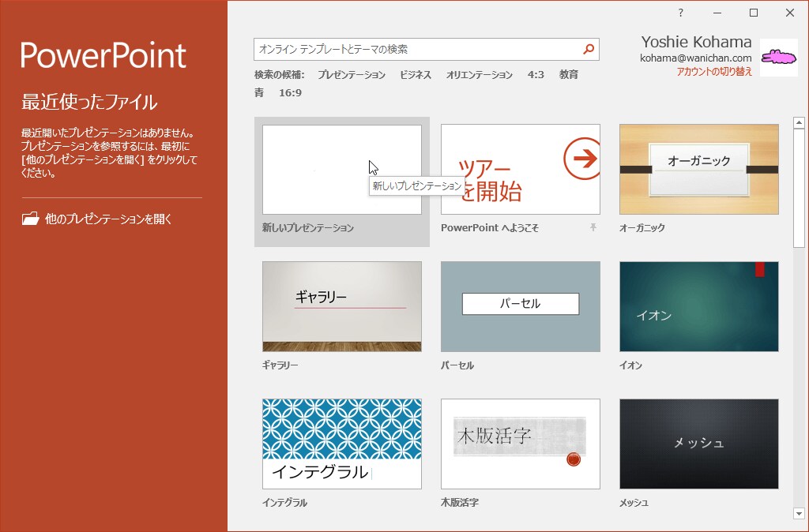Choose the blank 新しいプレゼンテーション thumbnail
809x532 pixels.
point(341,169)
